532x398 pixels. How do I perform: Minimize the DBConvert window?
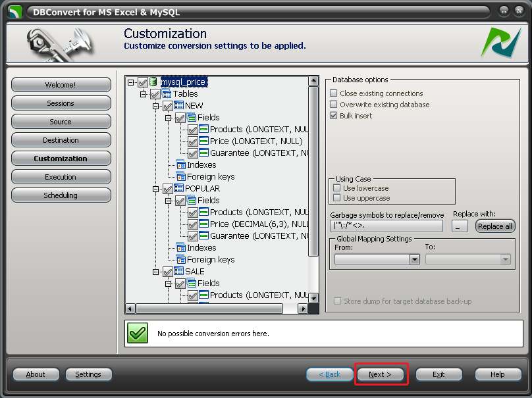pyautogui.click(x=504, y=12)
